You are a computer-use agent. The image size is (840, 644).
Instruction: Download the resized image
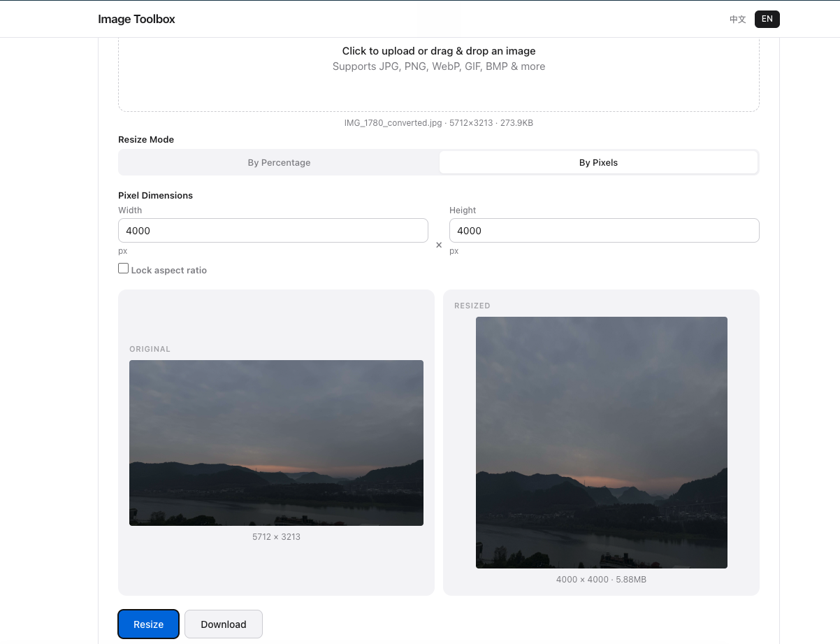tap(224, 624)
